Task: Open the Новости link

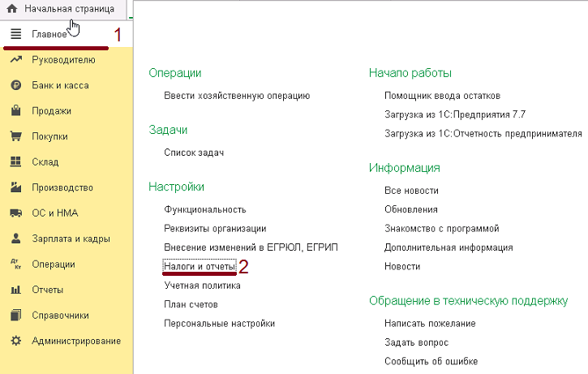Action: (402, 266)
